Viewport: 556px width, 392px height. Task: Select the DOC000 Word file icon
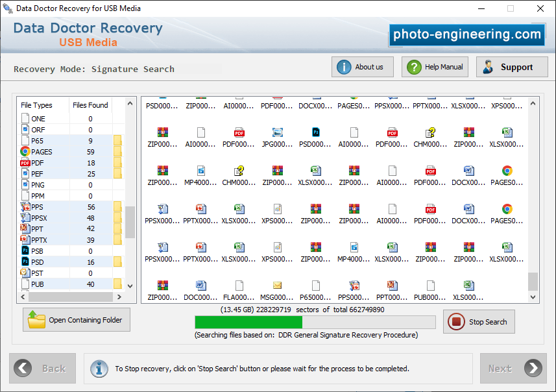tap(200, 286)
